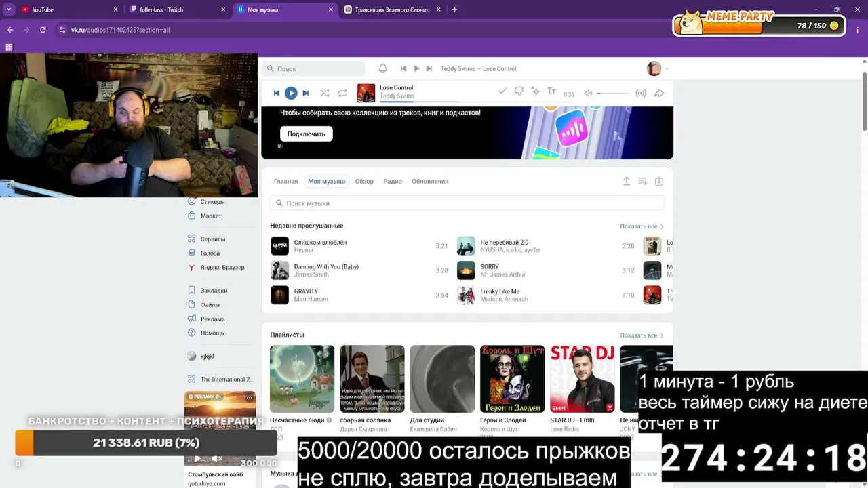Open a new browser tab
This screenshot has width=868, height=488.
tap(454, 9)
